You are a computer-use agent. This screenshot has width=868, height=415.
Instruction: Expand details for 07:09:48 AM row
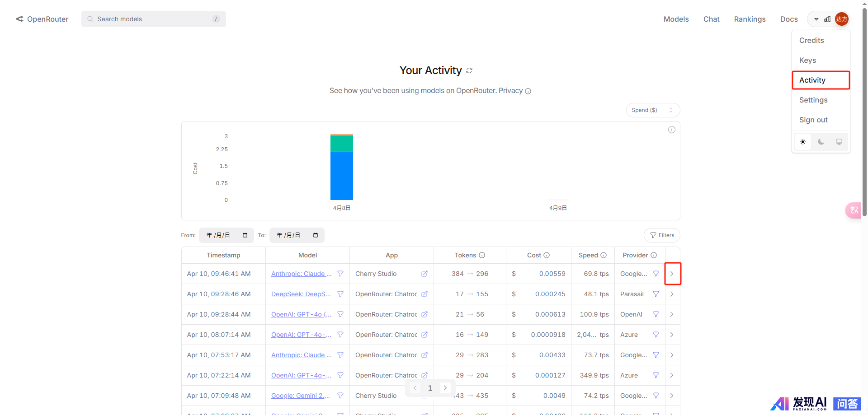click(x=672, y=396)
